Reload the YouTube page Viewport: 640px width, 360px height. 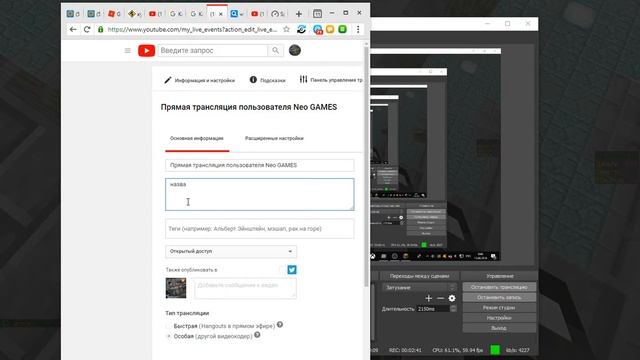[x=87, y=29]
